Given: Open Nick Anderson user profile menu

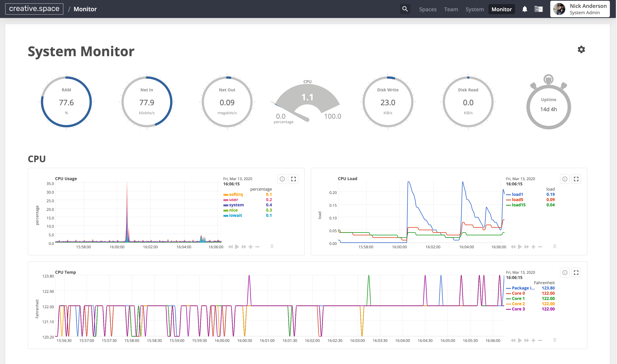Looking at the screenshot, I should tap(580, 9).
